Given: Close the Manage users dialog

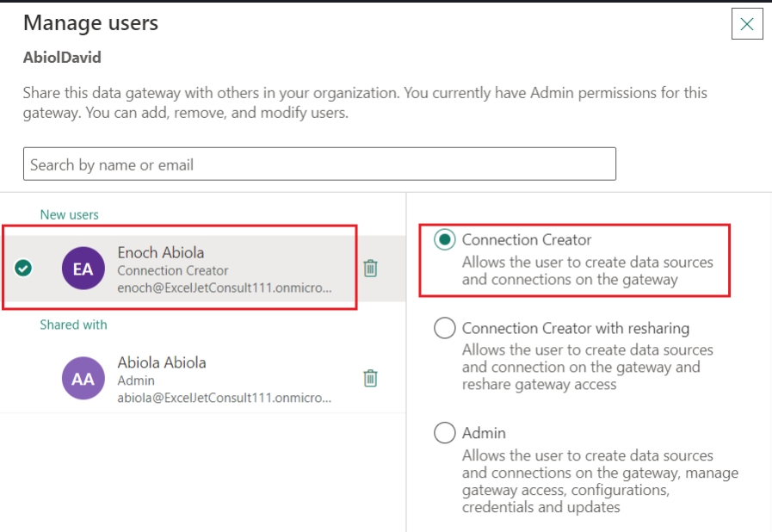Looking at the screenshot, I should point(746,24).
